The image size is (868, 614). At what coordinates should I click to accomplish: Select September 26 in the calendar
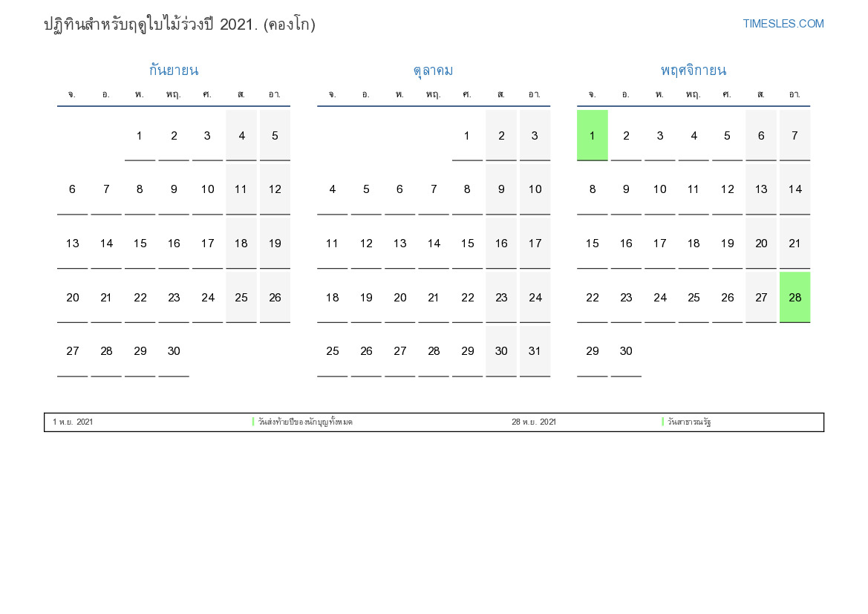(275, 297)
